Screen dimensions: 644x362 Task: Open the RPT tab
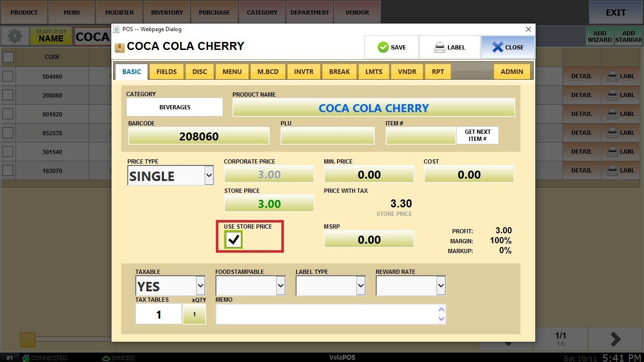(x=438, y=72)
